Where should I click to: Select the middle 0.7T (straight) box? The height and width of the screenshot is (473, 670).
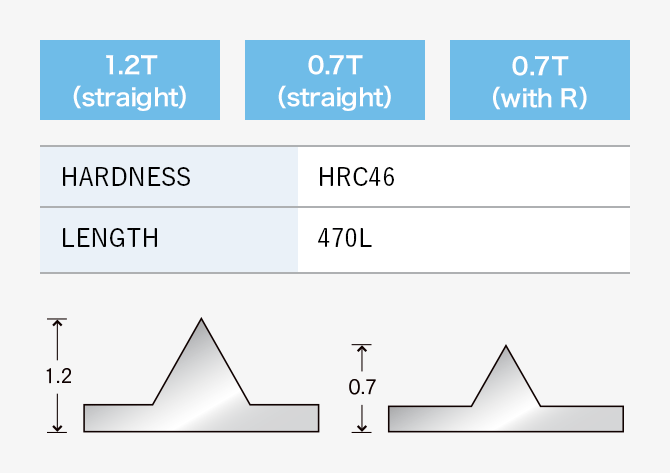(x=335, y=80)
